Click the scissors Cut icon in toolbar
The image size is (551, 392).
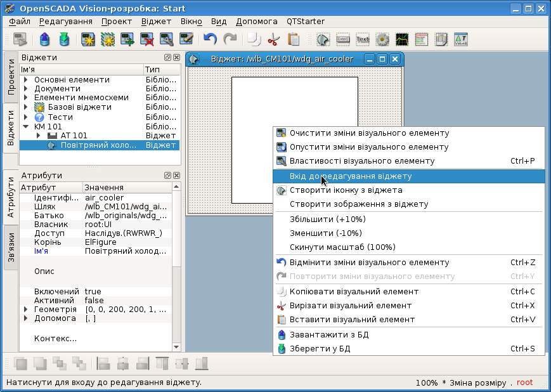273,39
